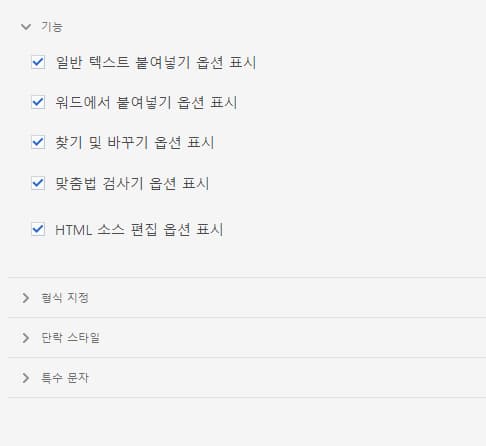Image resolution: width=486 pixels, height=446 pixels.
Task: Click the 워드에서 붙여넣기 옵션 표시 label text
Action: click(146, 102)
